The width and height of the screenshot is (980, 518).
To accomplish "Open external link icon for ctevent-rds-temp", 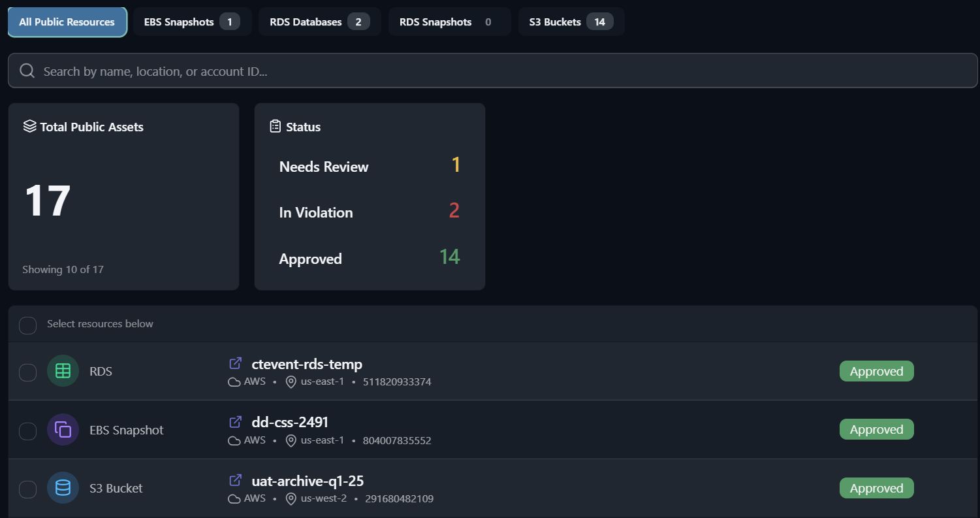I will pos(235,363).
